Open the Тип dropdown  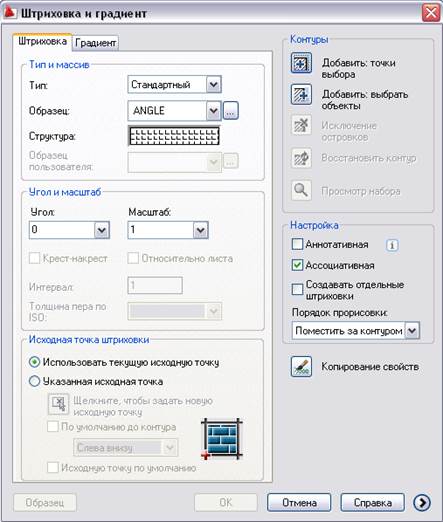point(175,85)
